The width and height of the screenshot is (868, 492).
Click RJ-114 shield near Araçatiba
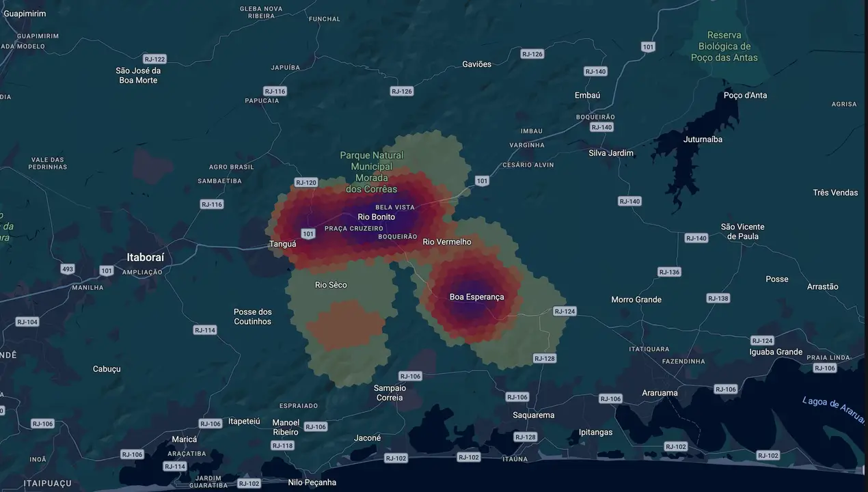coord(175,467)
